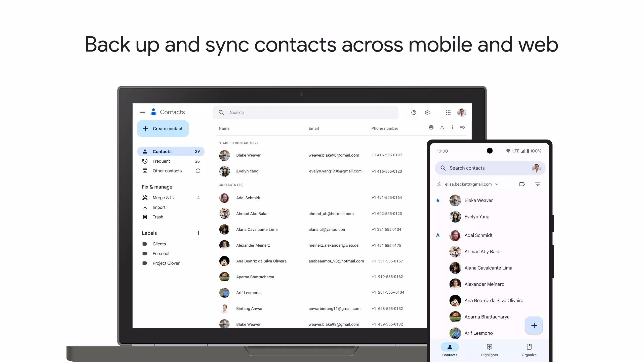The height and width of the screenshot is (362, 644).
Task: Click the Search contacts input field
Action: pos(487,168)
